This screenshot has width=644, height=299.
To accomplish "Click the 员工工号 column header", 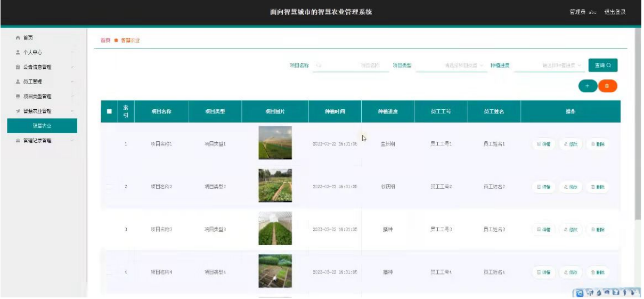I will (x=441, y=112).
